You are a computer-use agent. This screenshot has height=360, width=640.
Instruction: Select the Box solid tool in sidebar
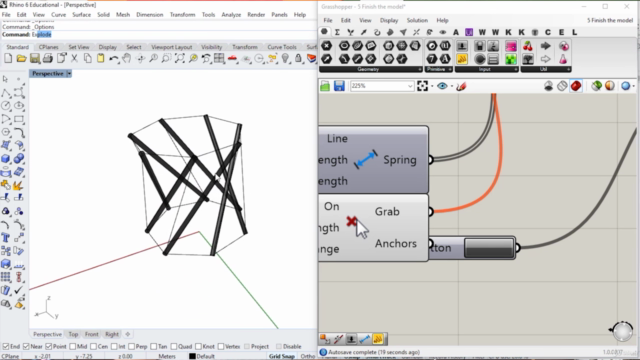coord(6,158)
